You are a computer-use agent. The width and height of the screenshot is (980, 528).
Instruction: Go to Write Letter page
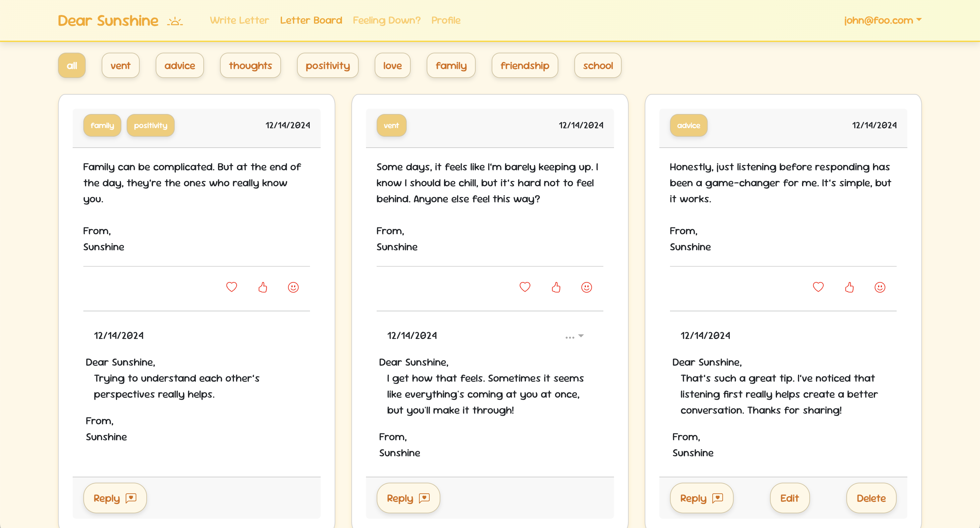(239, 20)
